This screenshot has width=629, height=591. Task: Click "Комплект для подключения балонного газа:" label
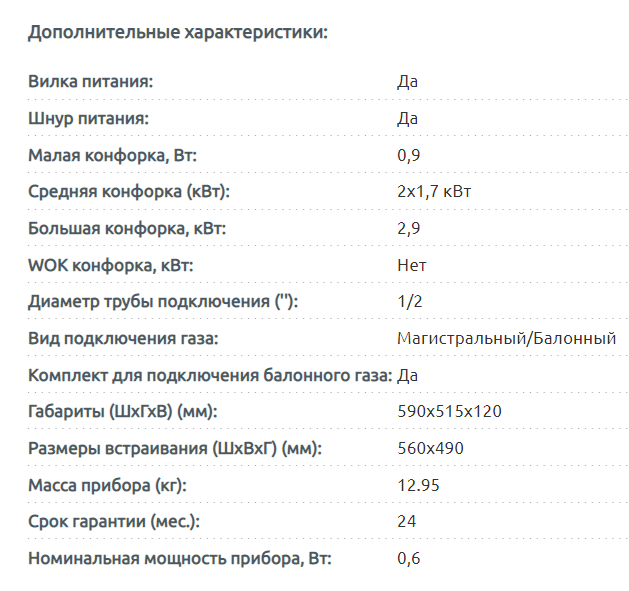click(x=210, y=375)
